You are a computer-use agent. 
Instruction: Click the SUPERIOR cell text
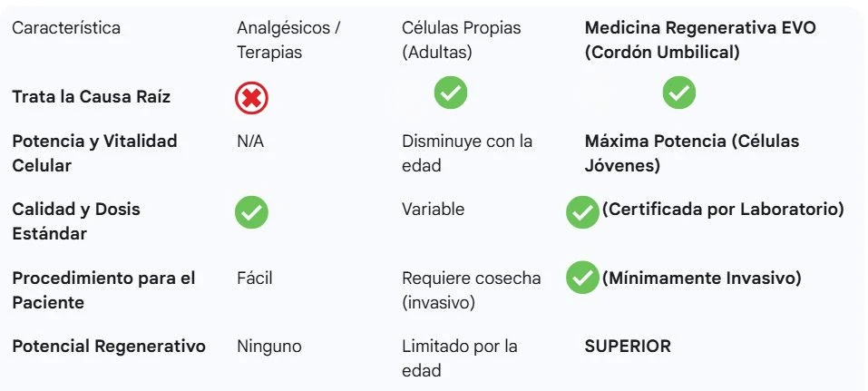pos(628,347)
